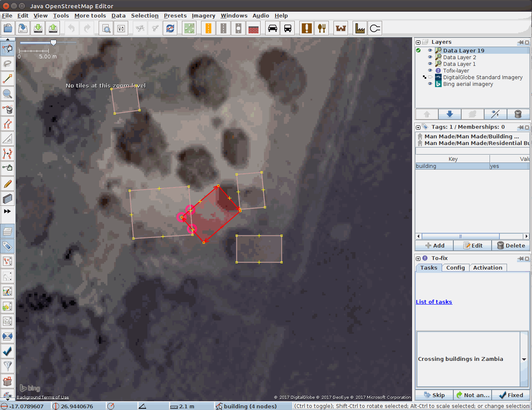This screenshot has width=532, height=410.
Task: Select the red brick wall preset icon
Action: click(x=254, y=28)
